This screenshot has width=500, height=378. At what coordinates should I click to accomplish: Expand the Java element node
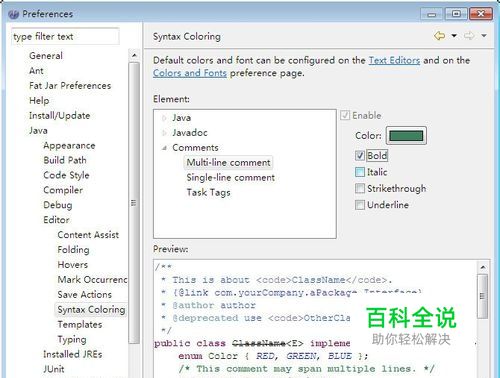164,118
